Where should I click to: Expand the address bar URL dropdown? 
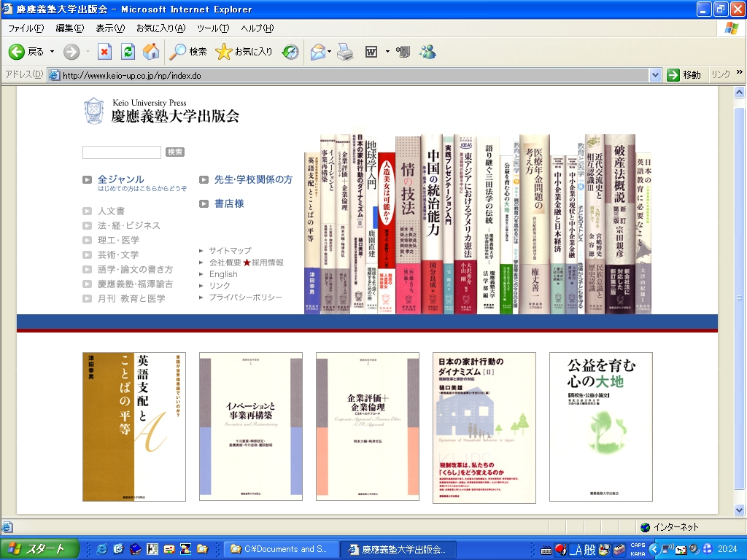654,75
